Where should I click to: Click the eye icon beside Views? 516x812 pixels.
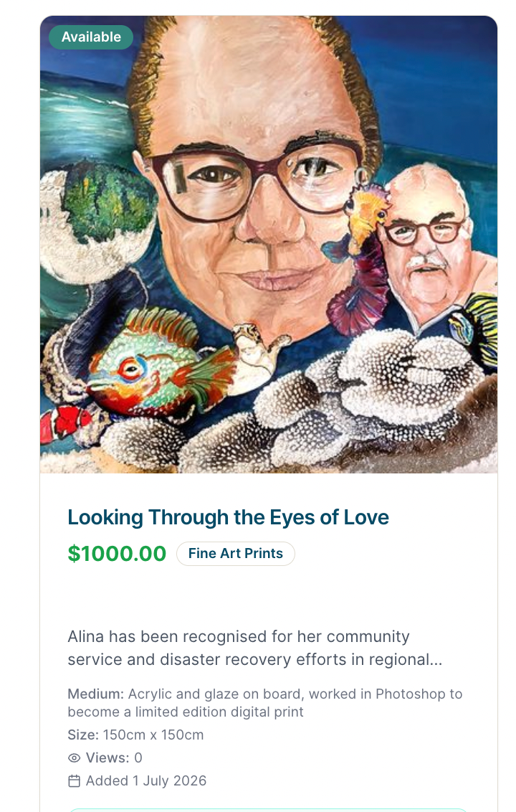pos(74,757)
